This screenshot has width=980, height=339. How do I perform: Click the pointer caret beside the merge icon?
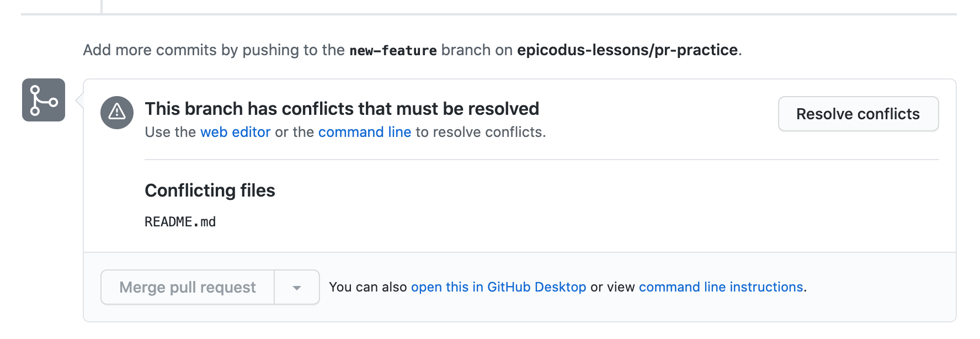coord(79,100)
